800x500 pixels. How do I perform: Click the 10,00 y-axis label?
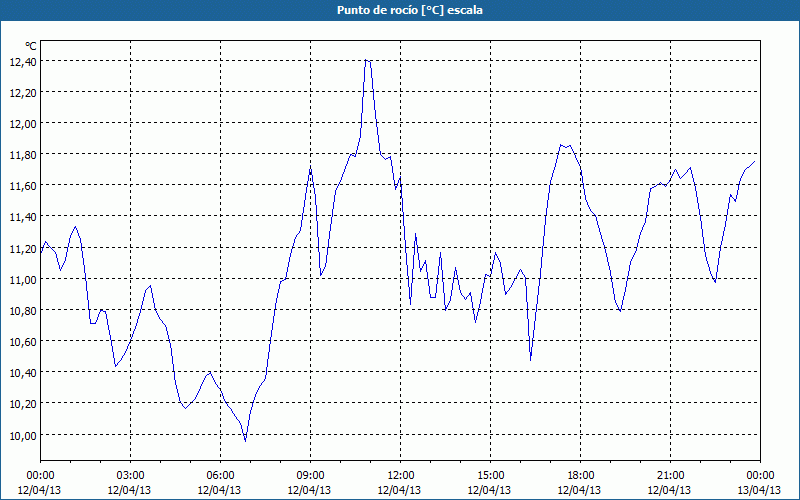(x=23, y=435)
